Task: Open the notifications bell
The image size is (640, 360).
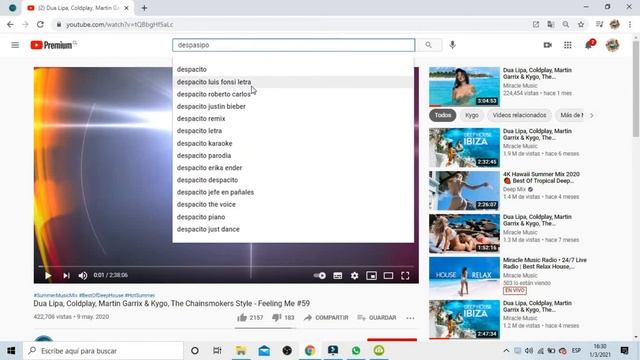Action: (x=589, y=45)
